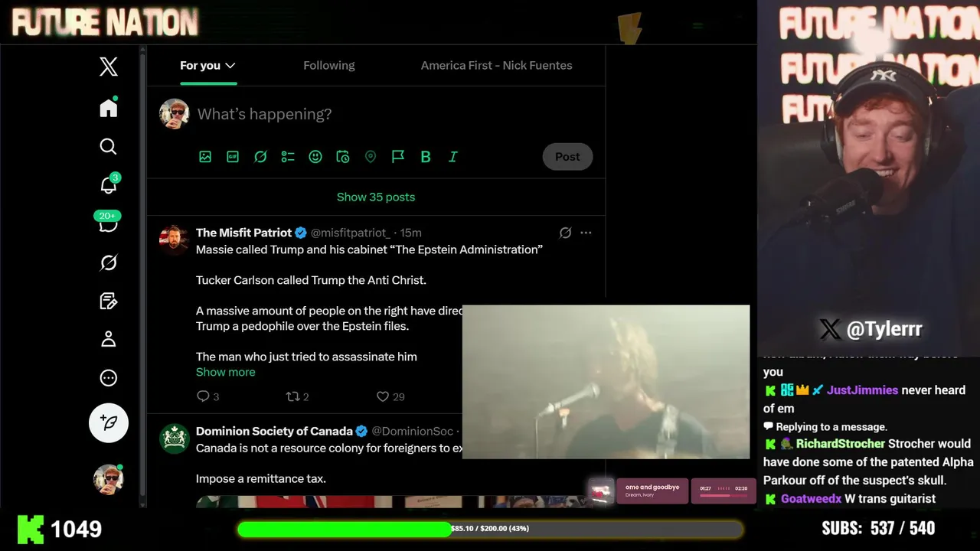Open the Grok icon in sidebar
This screenshot has width=980, height=551.
click(109, 262)
